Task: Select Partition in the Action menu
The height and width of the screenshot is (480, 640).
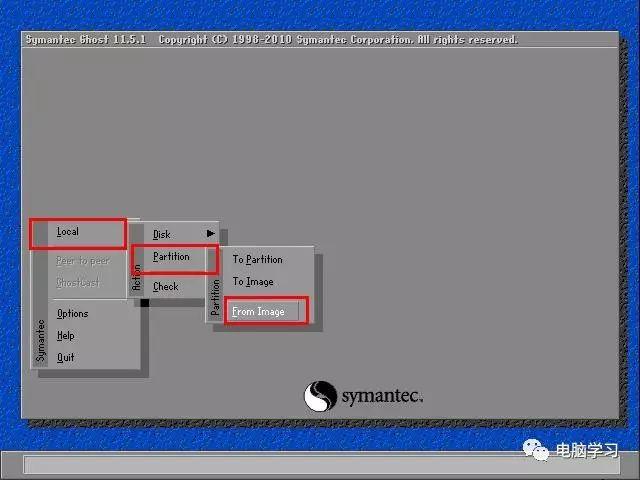Action: [x=171, y=257]
